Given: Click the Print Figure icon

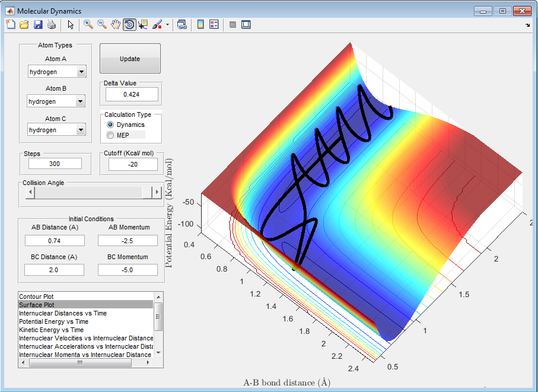Looking at the screenshot, I should [52, 24].
